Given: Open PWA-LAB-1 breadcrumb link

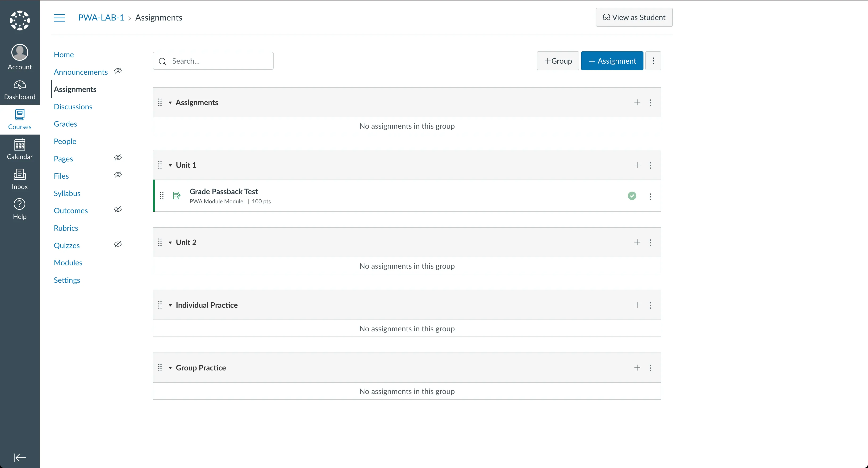Looking at the screenshot, I should (x=101, y=17).
